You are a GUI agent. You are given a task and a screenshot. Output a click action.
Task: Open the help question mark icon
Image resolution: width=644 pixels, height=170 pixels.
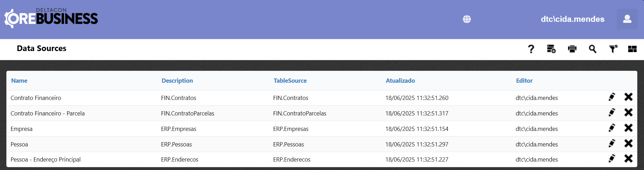coord(531,49)
